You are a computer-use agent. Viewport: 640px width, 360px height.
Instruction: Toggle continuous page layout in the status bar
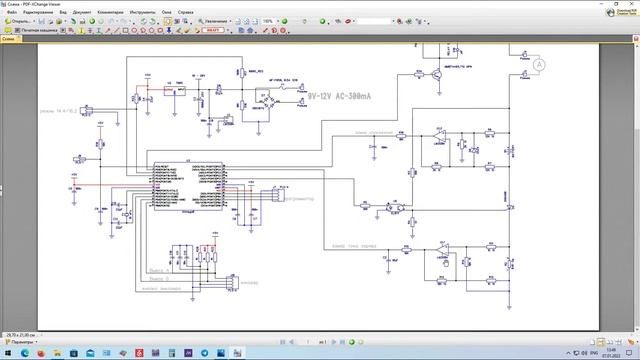coord(601,342)
